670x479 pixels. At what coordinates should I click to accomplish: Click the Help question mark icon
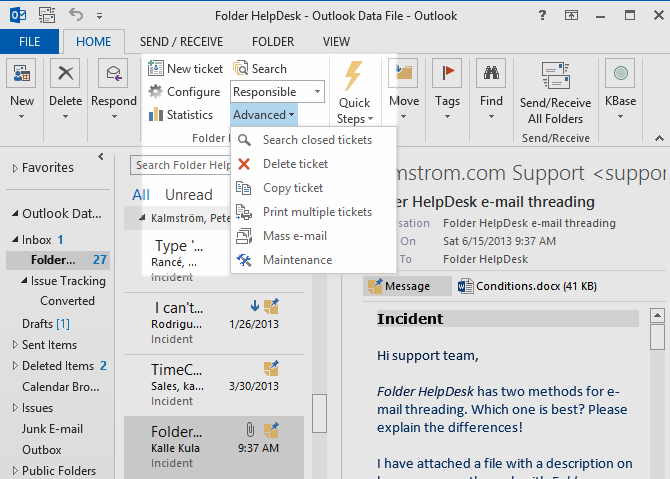pyautogui.click(x=542, y=15)
